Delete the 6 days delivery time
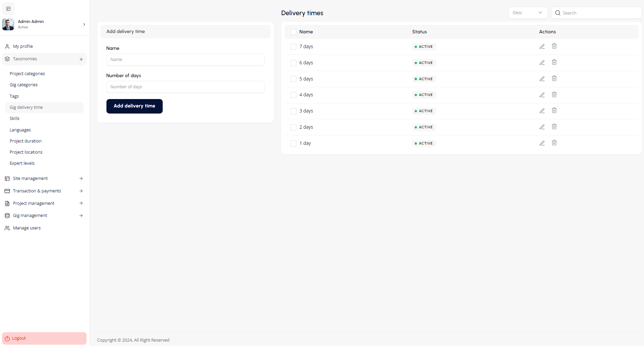Image resolution: width=644 pixels, height=346 pixels. pos(554,62)
